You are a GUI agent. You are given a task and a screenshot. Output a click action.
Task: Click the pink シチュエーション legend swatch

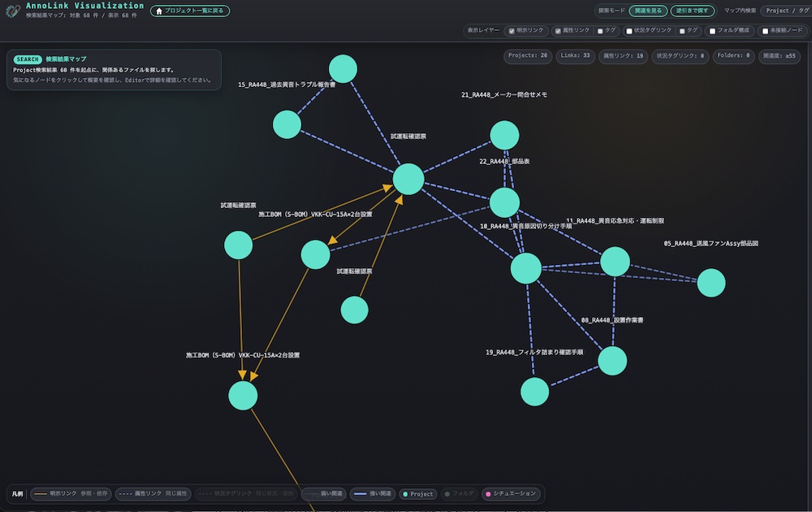click(x=488, y=494)
